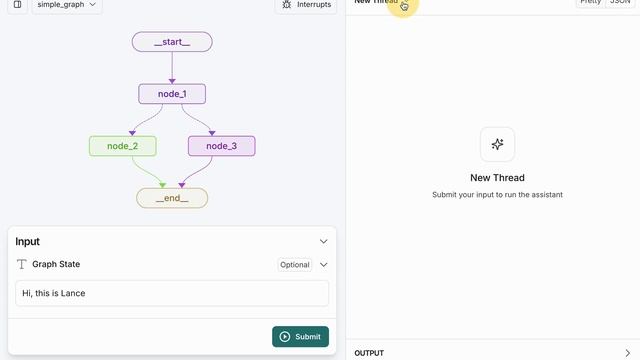Select node_1 in the graph

click(172, 94)
